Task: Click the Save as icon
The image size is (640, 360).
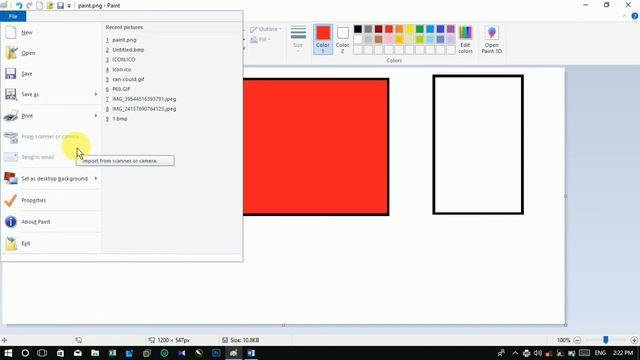Action: [11, 94]
